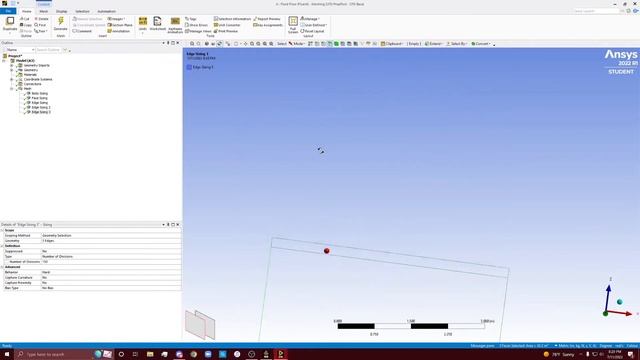Click the ISO view cube in viewport
This screenshot has width=640, height=360.
click(x=200, y=324)
